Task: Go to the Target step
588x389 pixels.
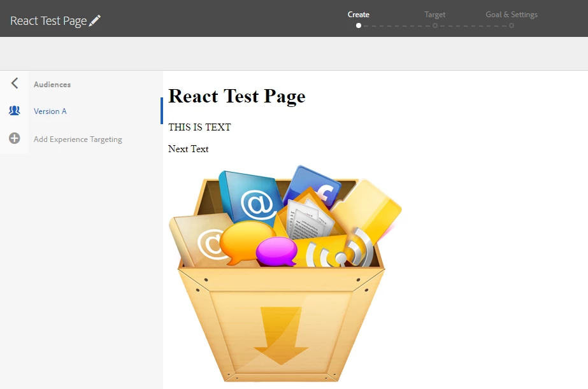Action: 435,15
